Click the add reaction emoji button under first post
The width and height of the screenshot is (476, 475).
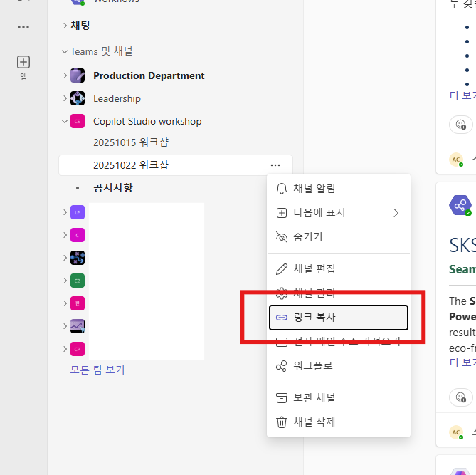[x=461, y=125]
